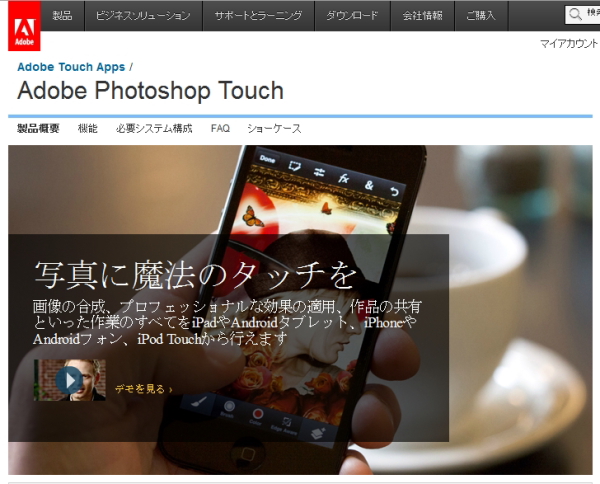Click the search input field
Image resolution: width=600 pixels, height=484 pixels.
(592, 15)
